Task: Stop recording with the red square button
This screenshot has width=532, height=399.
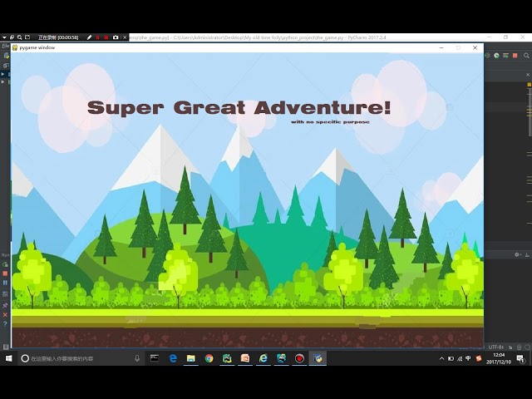Action: click(106, 37)
